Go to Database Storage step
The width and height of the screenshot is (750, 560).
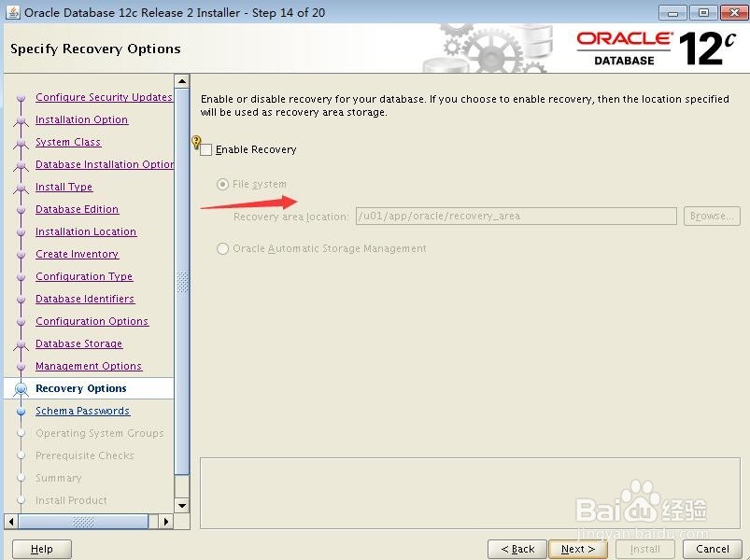click(x=78, y=344)
